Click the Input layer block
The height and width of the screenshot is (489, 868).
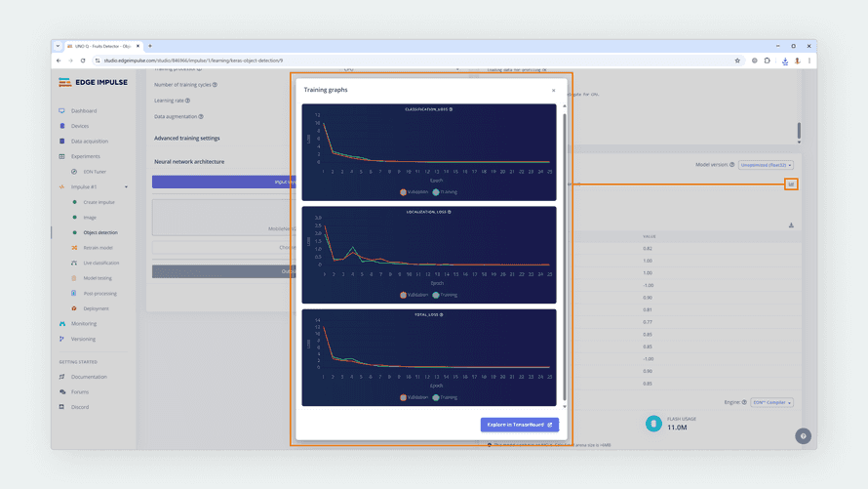pyautogui.click(x=224, y=182)
